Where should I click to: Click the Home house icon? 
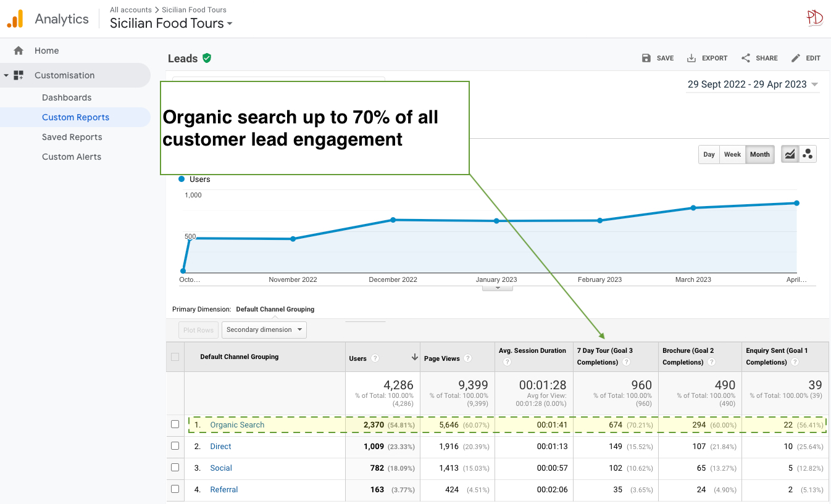19,51
